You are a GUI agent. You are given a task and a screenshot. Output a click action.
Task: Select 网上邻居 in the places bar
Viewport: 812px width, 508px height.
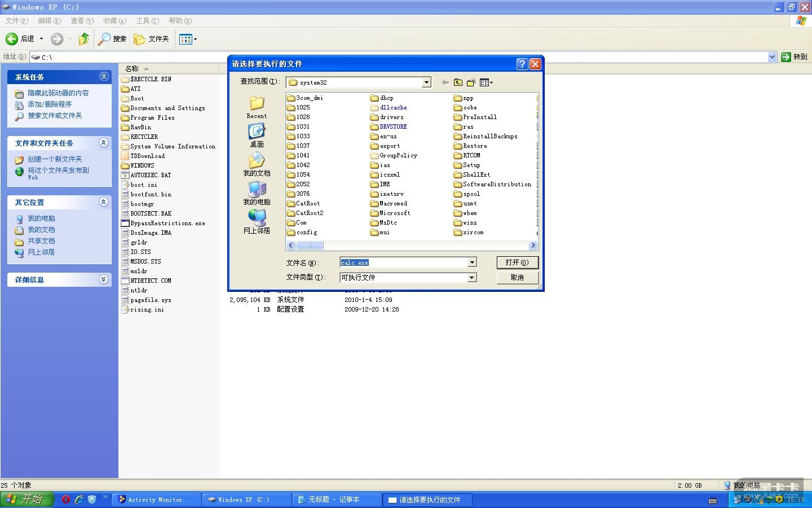tap(257, 222)
